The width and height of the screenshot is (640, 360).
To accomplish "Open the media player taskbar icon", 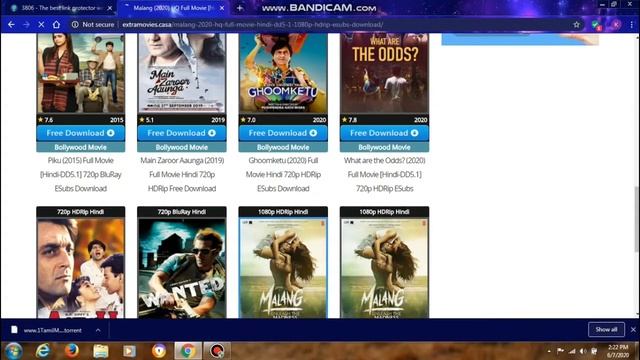I will coord(129,351).
